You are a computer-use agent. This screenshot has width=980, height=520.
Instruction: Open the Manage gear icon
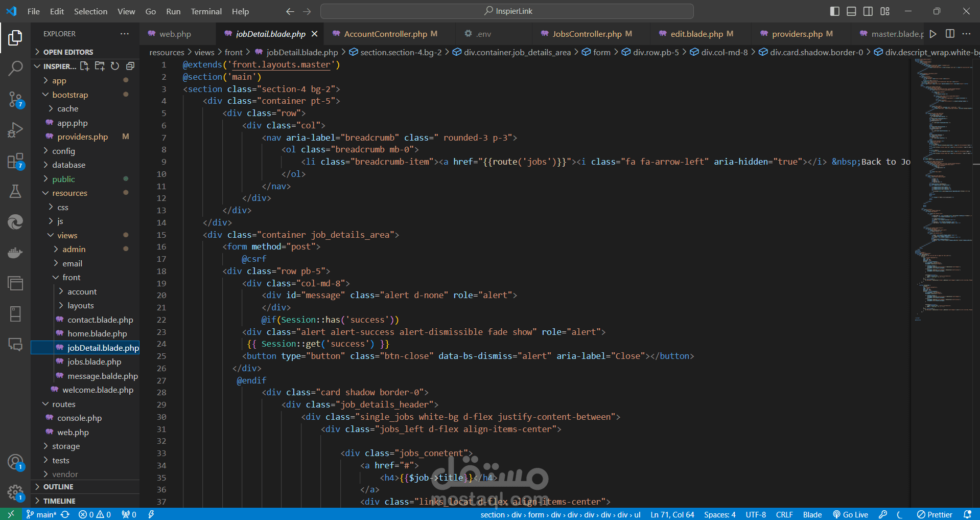click(15, 493)
